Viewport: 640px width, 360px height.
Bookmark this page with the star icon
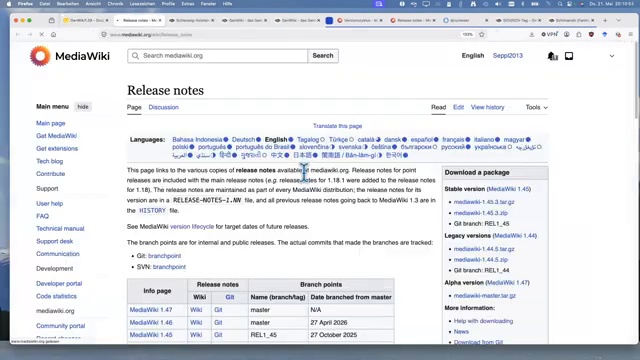(x=482, y=35)
